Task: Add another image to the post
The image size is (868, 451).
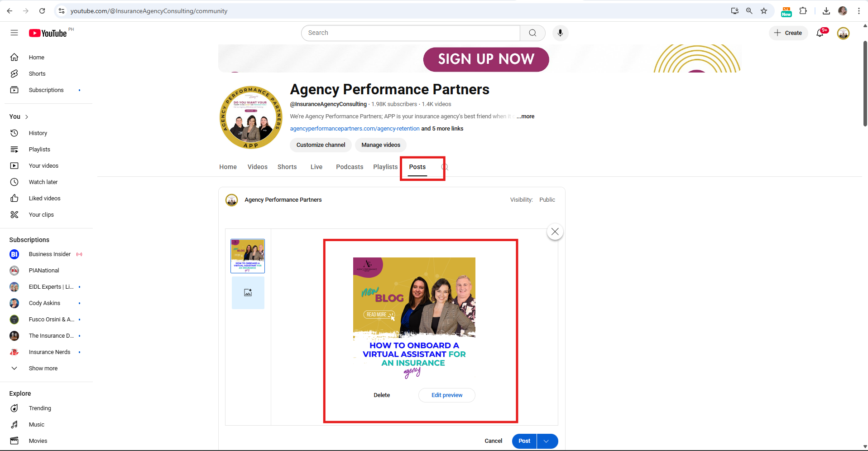Action: click(248, 292)
